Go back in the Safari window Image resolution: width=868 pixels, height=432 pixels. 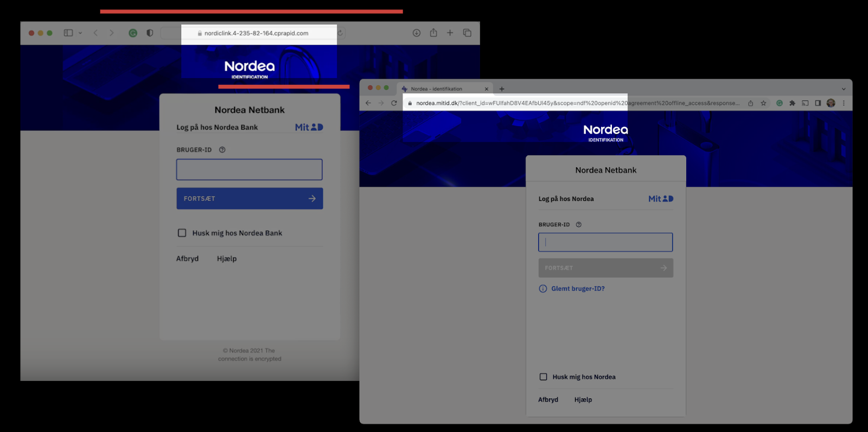95,33
